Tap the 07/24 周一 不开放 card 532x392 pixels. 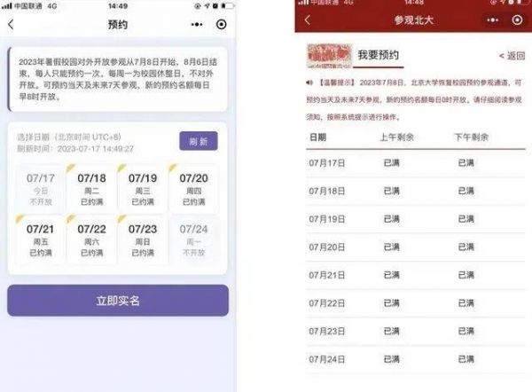193,239
